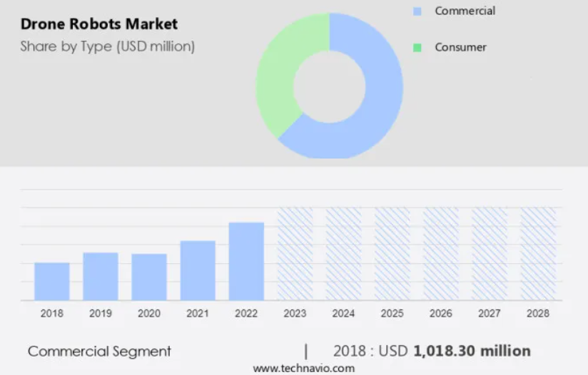Click the 2024 axis label
Screen dimensions: 588x375
(343, 313)
